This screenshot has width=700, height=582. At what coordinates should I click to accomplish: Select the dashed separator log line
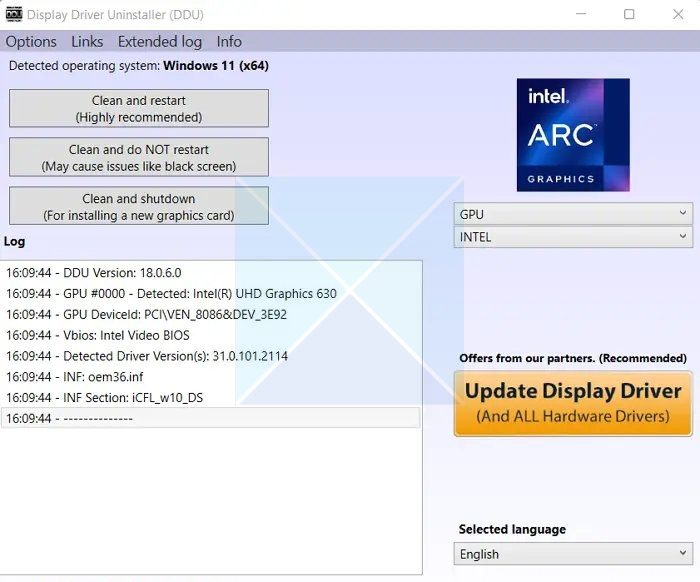pos(211,418)
